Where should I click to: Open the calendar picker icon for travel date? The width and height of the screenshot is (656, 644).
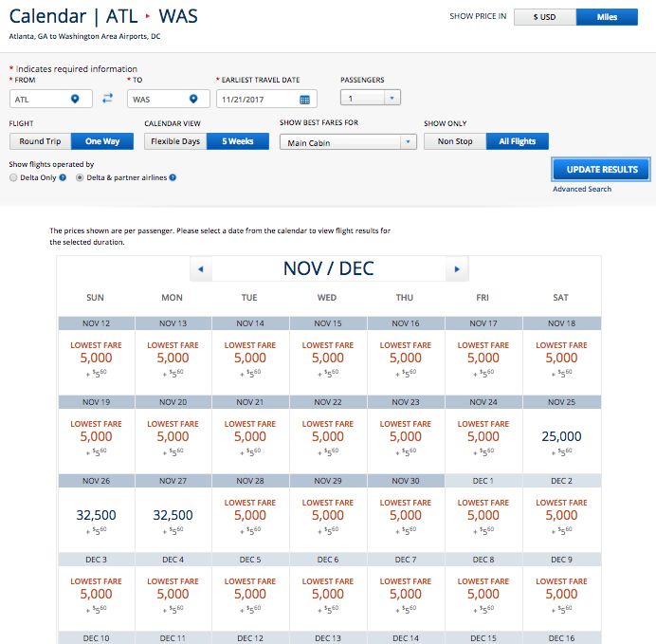[305, 100]
